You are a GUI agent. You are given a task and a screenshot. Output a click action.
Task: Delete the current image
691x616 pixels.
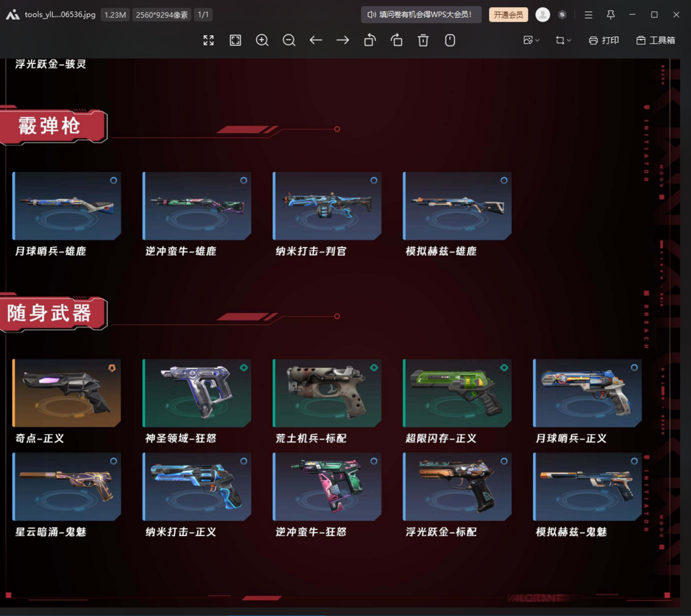click(x=423, y=40)
